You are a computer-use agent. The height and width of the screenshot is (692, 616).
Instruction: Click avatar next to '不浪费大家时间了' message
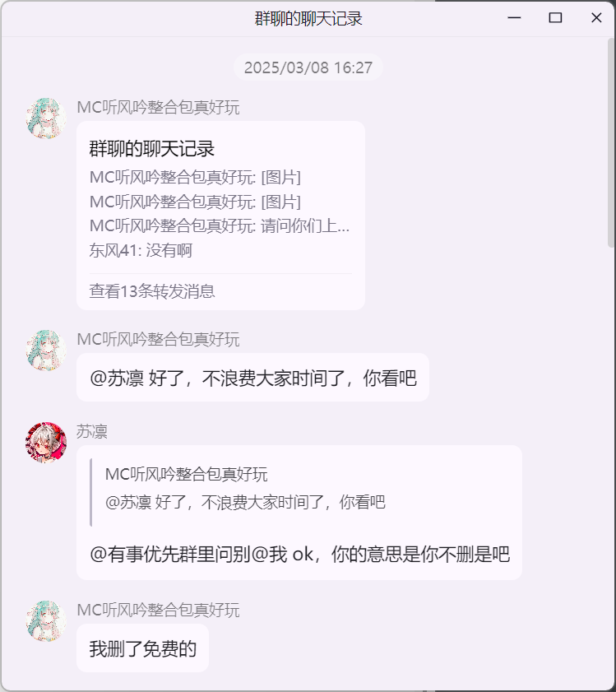coord(46,350)
